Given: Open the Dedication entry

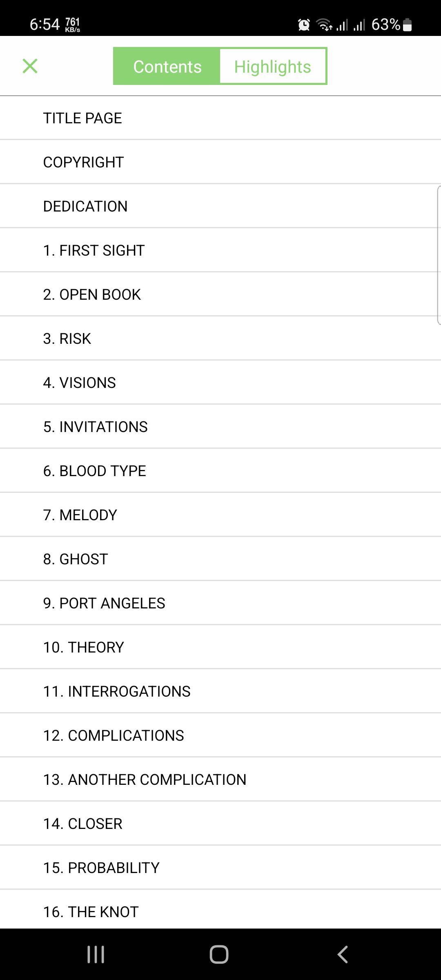Looking at the screenshot, I should coord(220,206).
